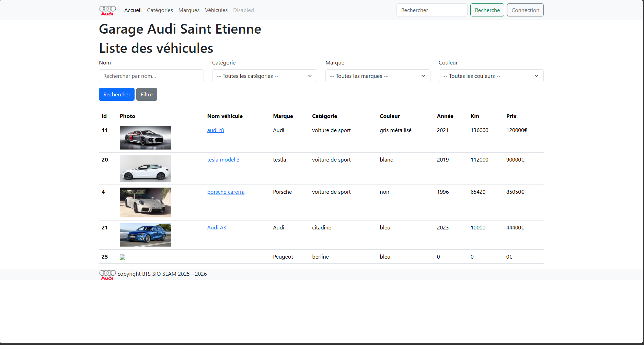Click the blue Audi A3 photo

point(146,235)
